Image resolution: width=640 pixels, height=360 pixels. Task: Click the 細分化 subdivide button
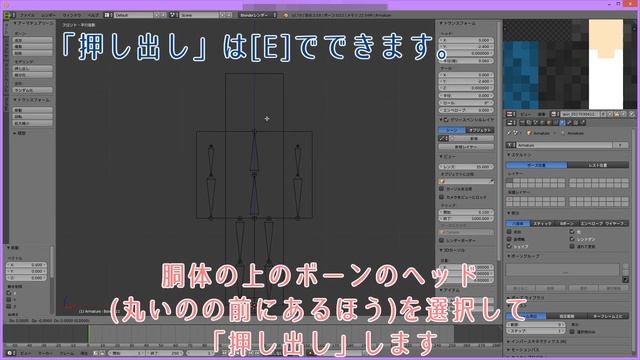click(33, 75)
